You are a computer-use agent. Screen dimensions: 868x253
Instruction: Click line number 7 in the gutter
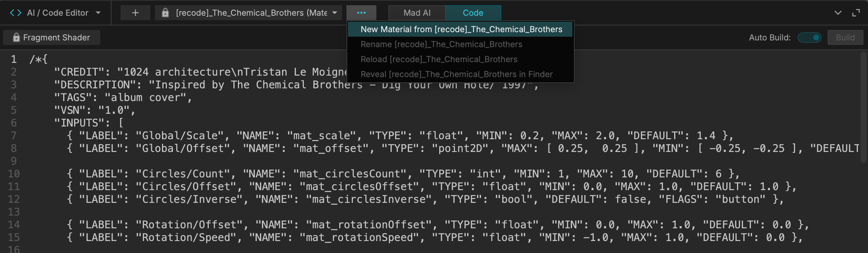click(x=14, y=135)
